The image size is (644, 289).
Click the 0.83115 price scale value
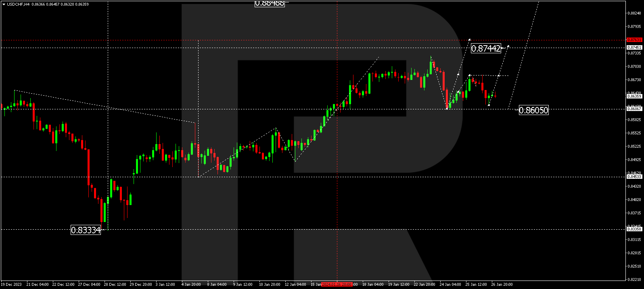pos(635,239)
